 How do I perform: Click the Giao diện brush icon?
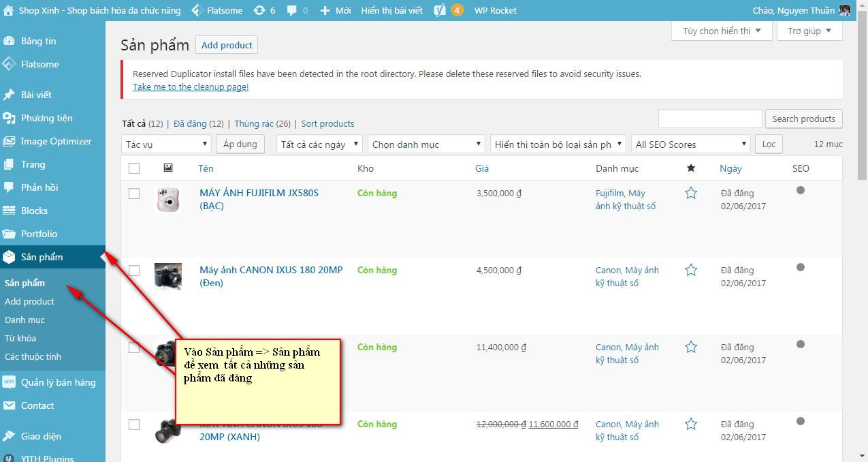[9, 436]
